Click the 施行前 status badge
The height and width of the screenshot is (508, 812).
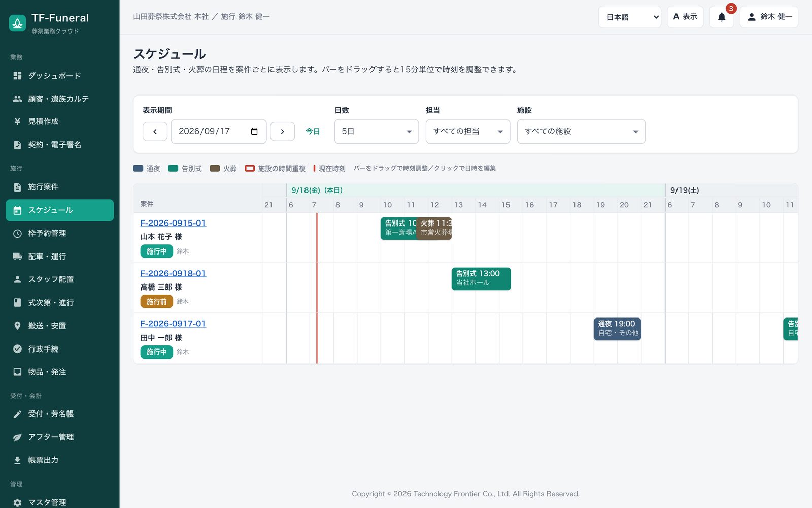point(156,302)
